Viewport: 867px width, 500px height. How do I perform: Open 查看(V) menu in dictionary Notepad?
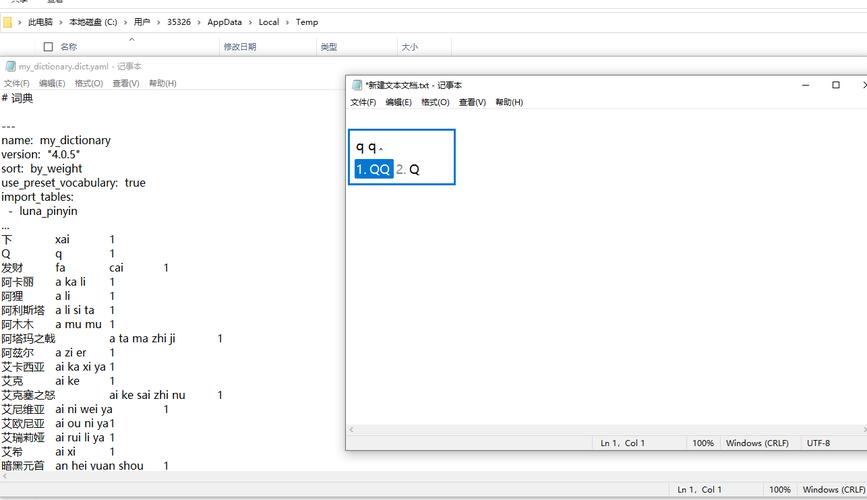[126, 83]
